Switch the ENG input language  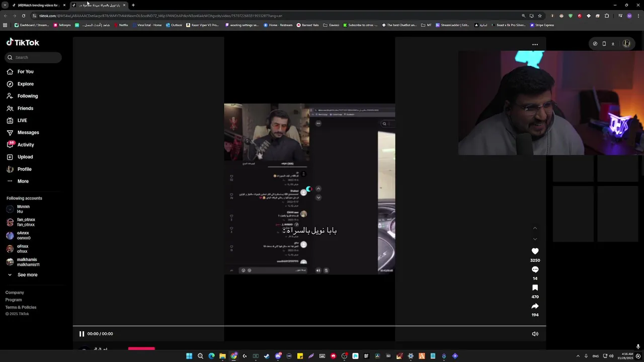(x=596, y=356)
